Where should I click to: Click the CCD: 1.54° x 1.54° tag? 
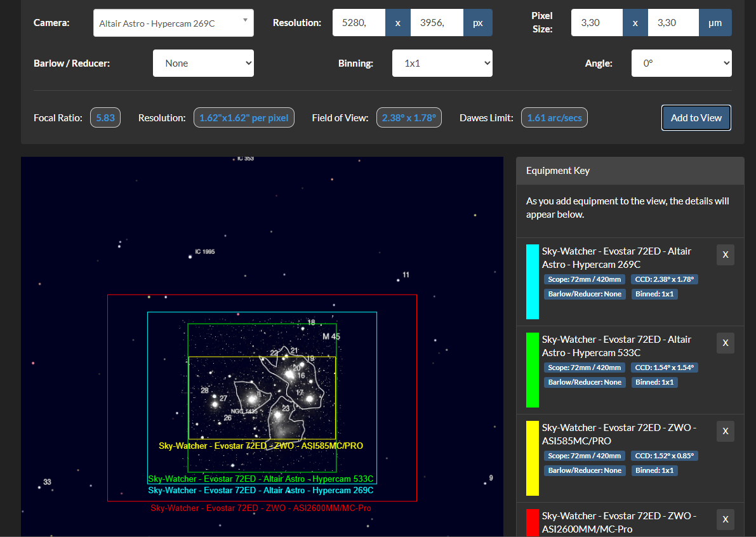tap(665, 368)
